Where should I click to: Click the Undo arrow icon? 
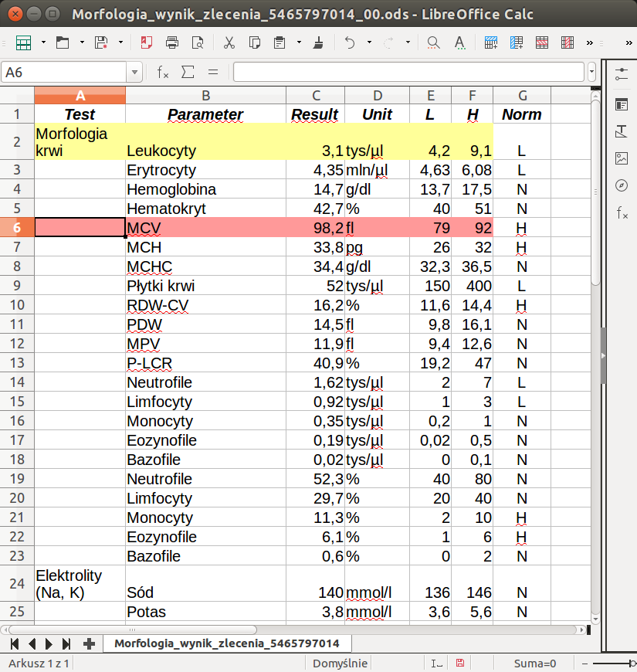pyautogui.click(x=350, y=42)
